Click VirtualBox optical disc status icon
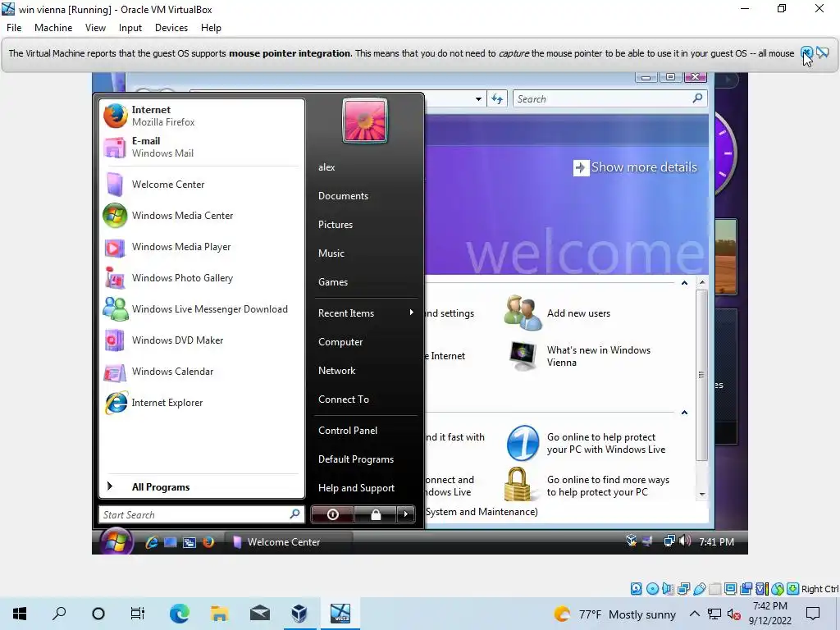Viewport: 840px width, 630px height. click(652, 589)
